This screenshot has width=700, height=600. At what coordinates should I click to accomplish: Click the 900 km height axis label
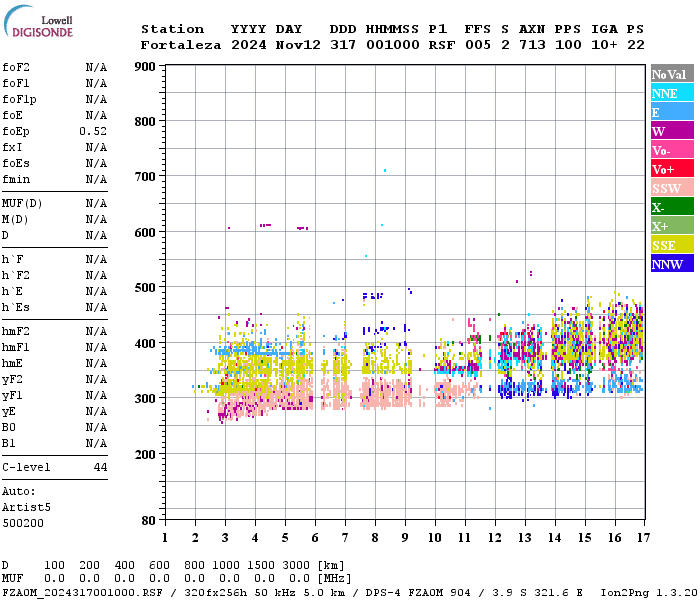[x=145, y=67]
